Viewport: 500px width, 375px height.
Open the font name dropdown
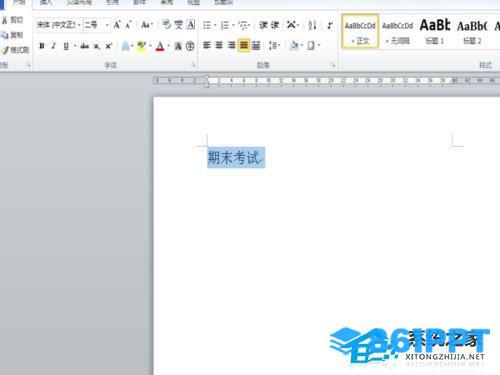79,25
